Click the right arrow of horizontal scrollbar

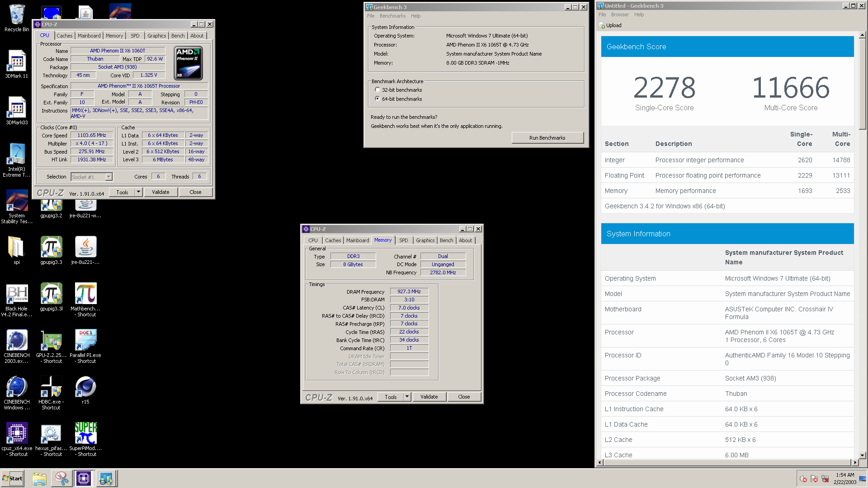coord(855,462)
